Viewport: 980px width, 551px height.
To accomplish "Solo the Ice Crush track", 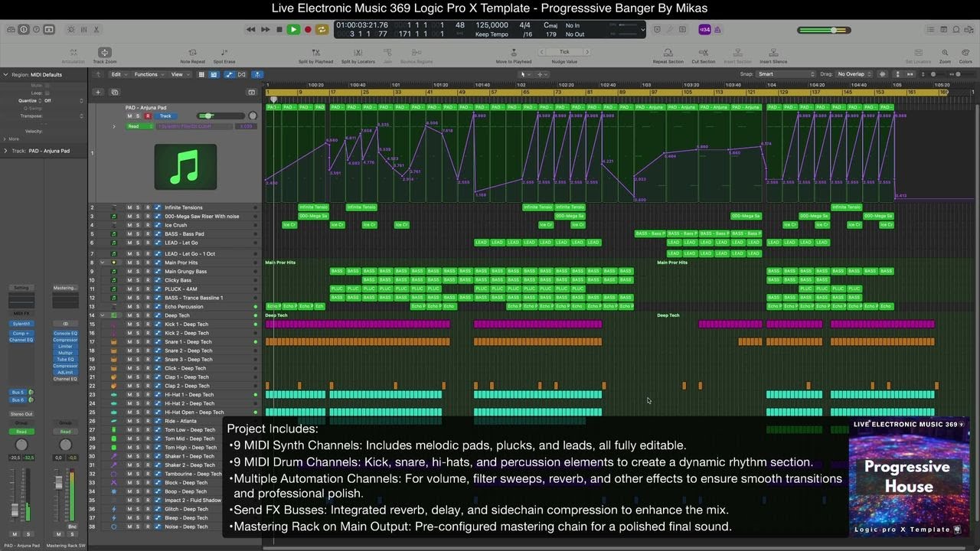I will click(139, 225).
